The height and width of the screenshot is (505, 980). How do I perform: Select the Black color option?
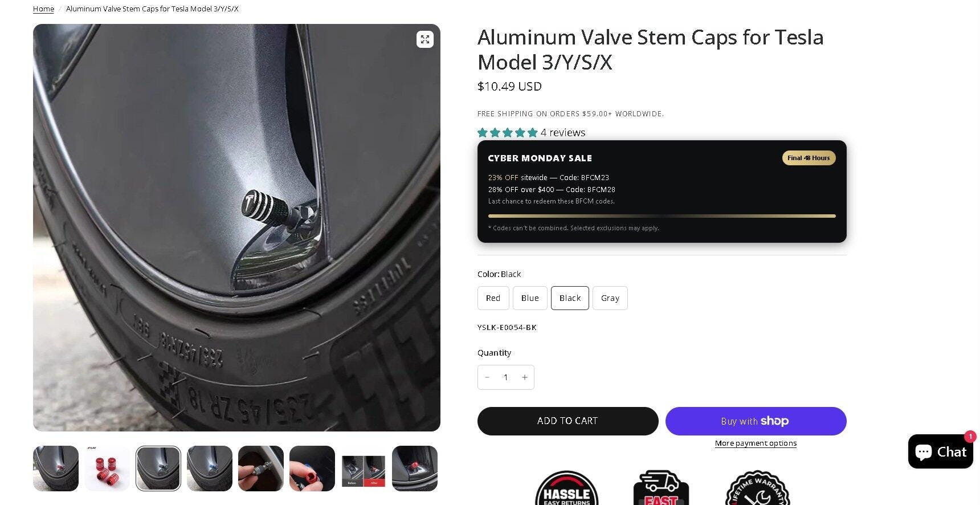pos(570,298)
